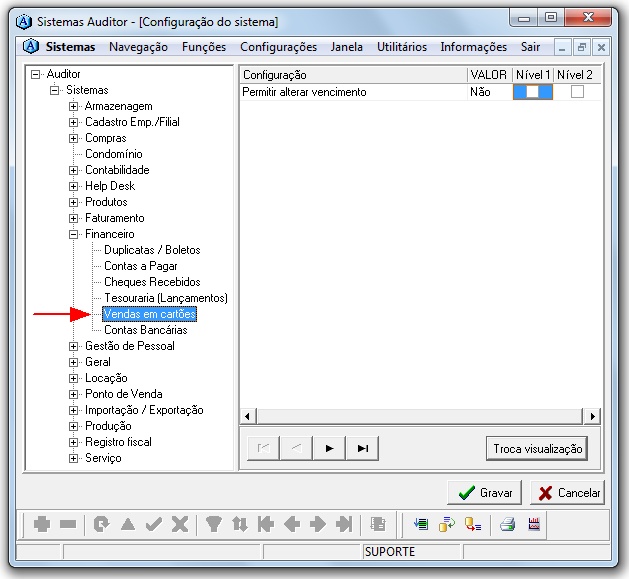The image size is (629, 579).
Task: Click the Configuração column header
Action: pyautogui.click(x=354, y=75)
